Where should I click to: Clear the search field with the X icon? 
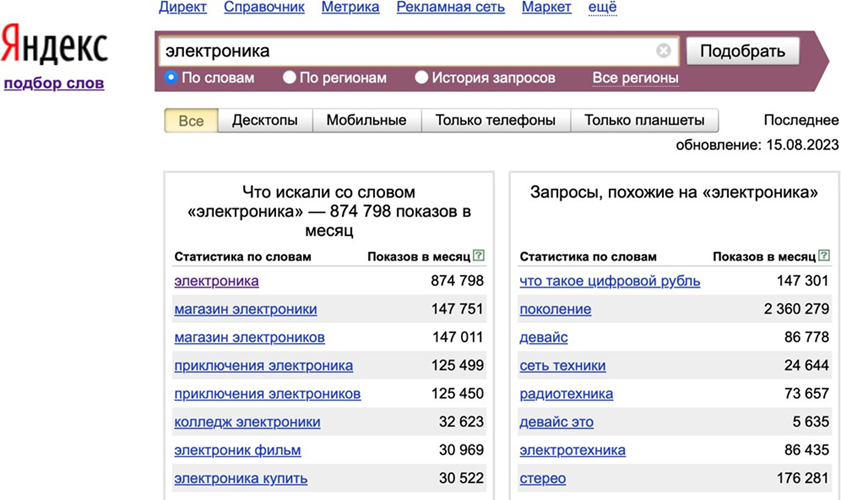pos(663,51)
